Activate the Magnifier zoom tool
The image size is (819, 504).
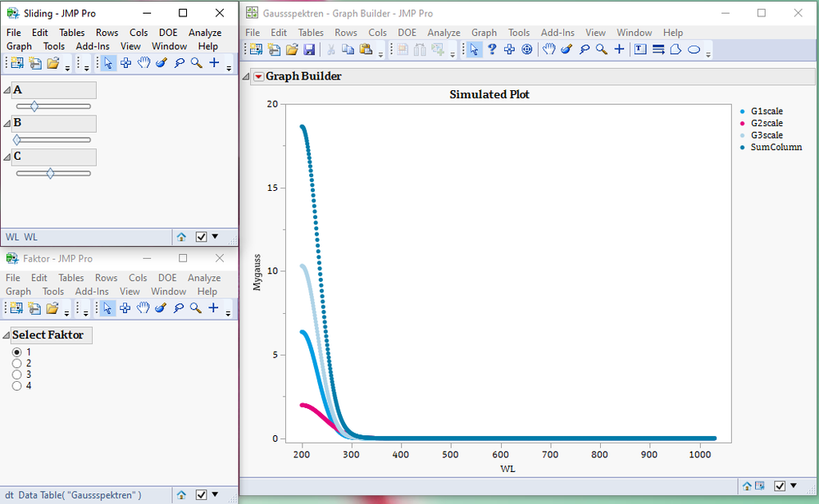click(601, 49)
